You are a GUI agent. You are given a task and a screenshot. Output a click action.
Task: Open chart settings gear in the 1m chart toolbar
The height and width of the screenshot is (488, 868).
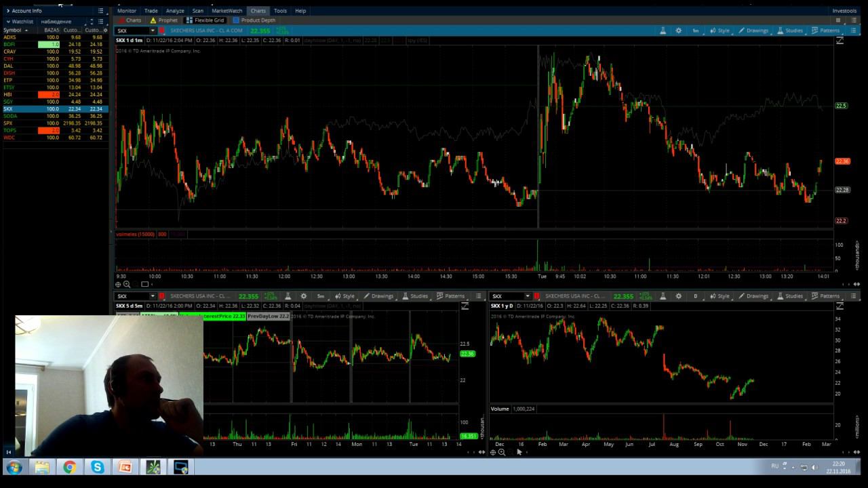(679, 30)
